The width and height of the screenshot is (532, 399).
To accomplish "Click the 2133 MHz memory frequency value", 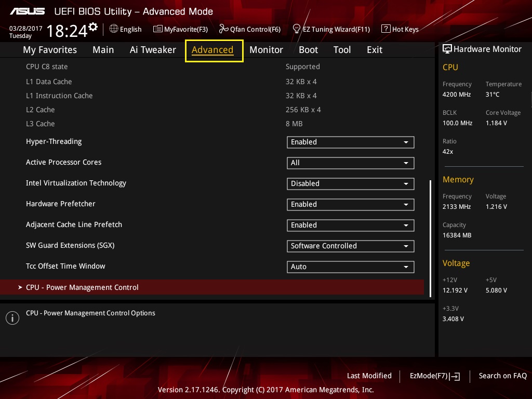I will click(x=457, y=206).
